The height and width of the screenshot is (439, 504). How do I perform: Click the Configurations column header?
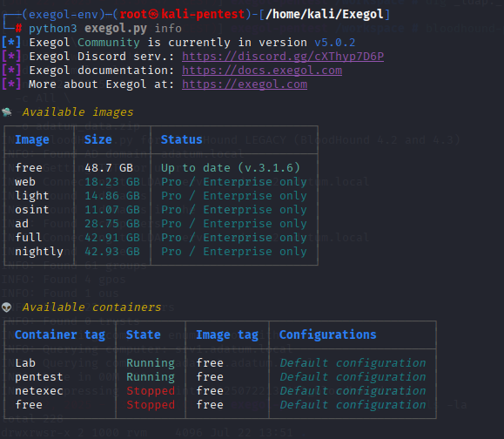point(328,334)
